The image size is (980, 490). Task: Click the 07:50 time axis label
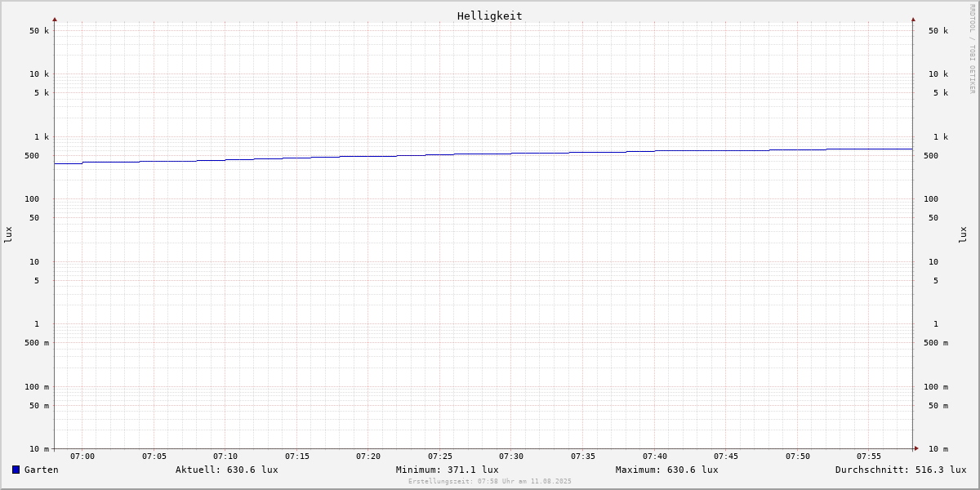coord(798,457)
